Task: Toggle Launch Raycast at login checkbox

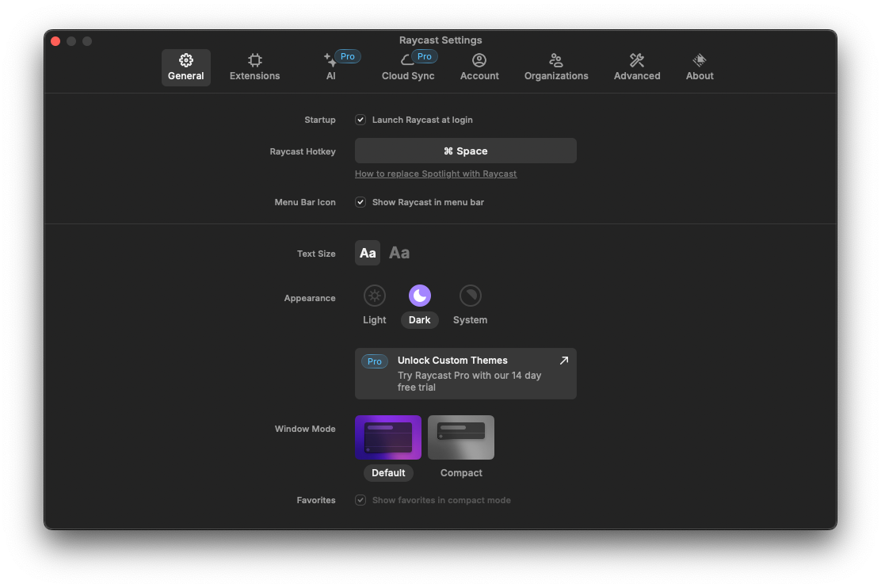Action: tap(360, 120)
